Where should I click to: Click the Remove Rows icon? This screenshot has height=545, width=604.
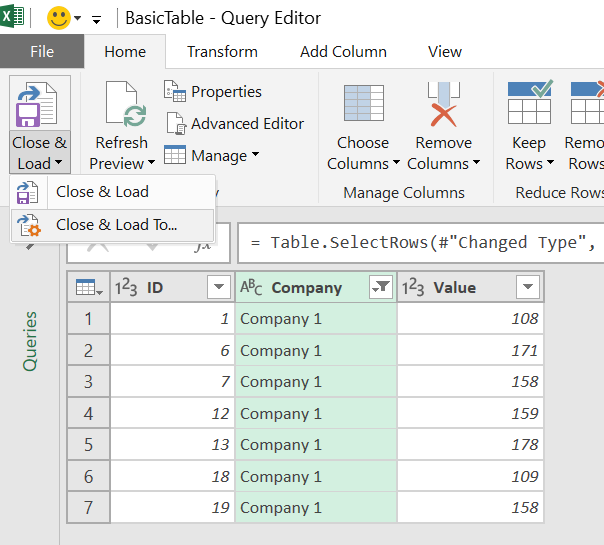point(587,102)
